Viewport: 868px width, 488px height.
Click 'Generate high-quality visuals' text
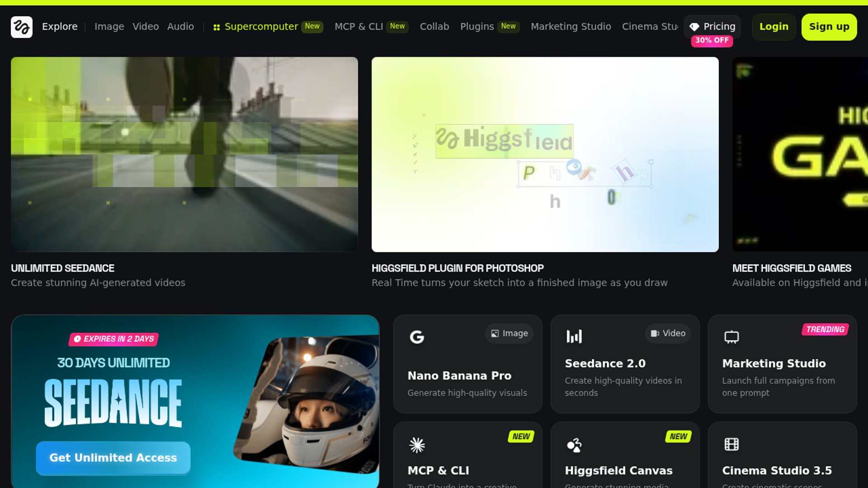coord(467,393)
